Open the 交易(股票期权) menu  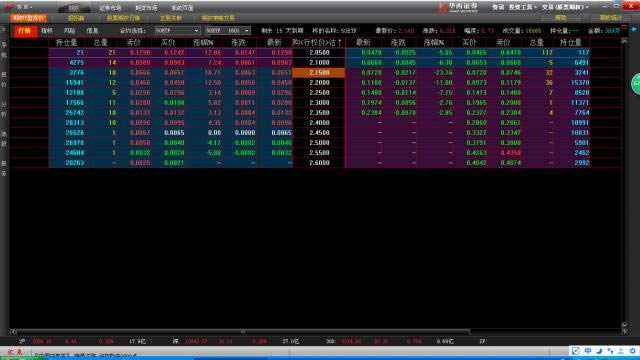(565, 7)
